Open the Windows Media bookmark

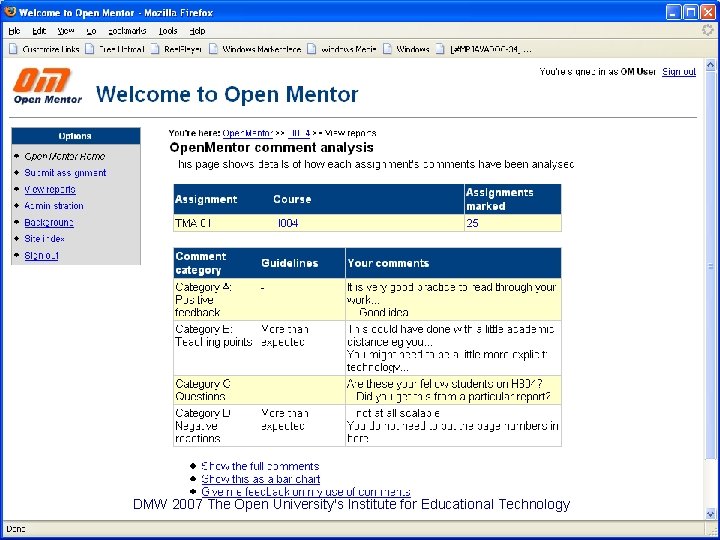pyautogui.click(x=342, y=49)
